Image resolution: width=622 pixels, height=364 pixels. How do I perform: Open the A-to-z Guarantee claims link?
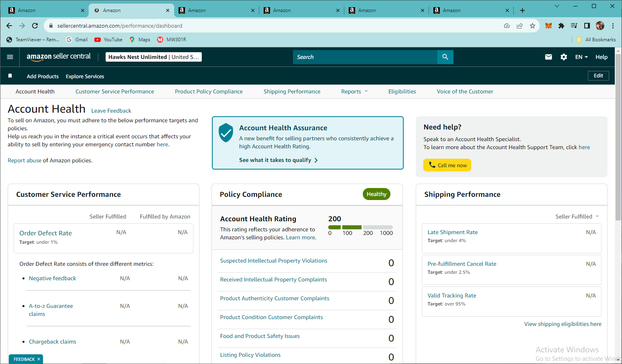[x=51, y=310]
